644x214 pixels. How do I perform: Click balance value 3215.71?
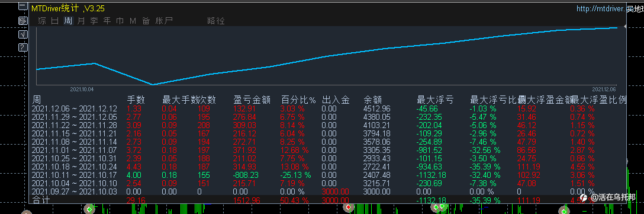click(377, 183)
